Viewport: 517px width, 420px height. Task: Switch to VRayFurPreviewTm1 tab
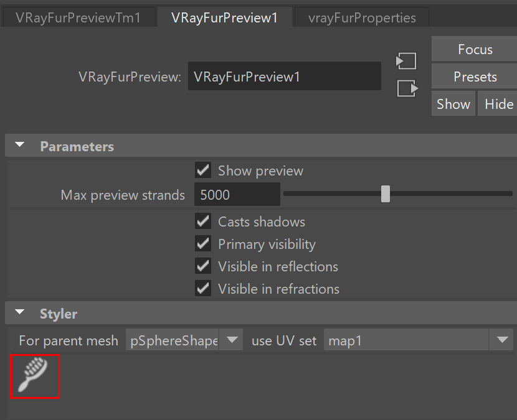pyautogui.click(x=78, y=18)
